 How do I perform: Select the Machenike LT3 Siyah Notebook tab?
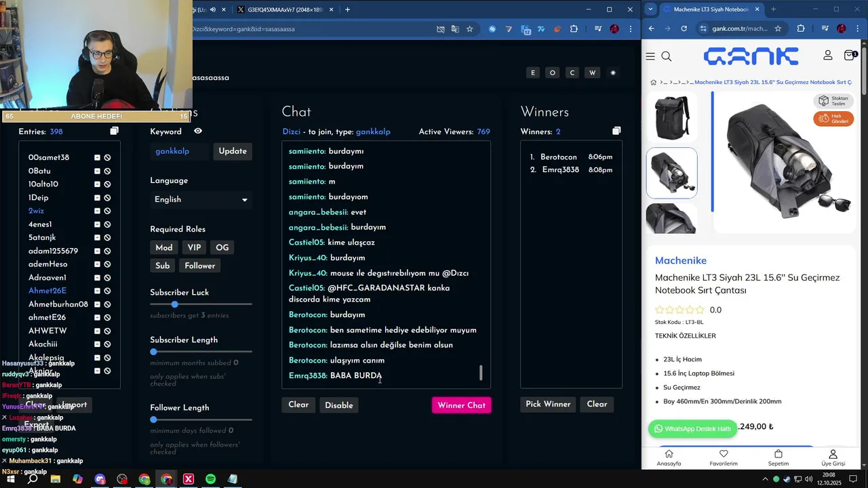click(711, 9)
